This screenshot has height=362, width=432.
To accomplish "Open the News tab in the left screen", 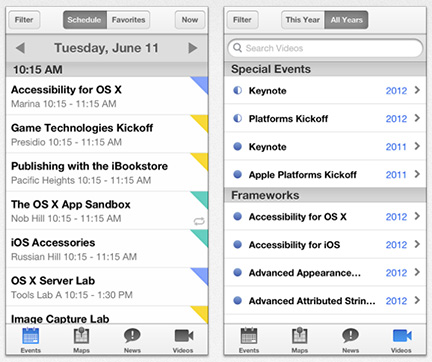I will click(132, 340).
